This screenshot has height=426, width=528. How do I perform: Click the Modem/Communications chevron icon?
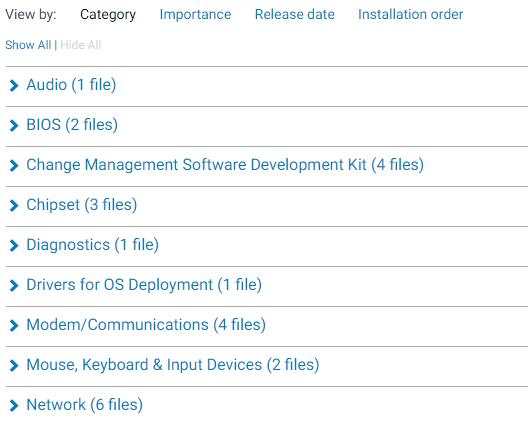click(14, 326)
